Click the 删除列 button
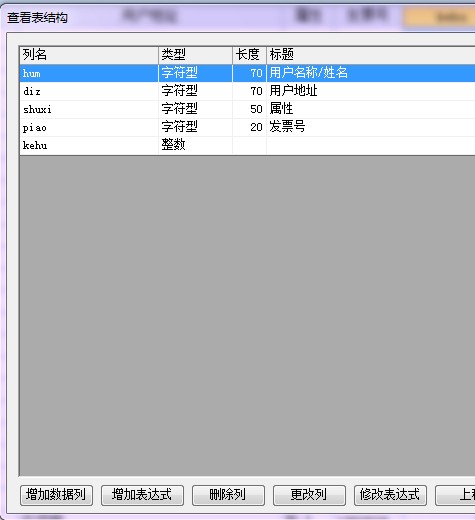This screenshot has height=520, width=475. [228, 495]
